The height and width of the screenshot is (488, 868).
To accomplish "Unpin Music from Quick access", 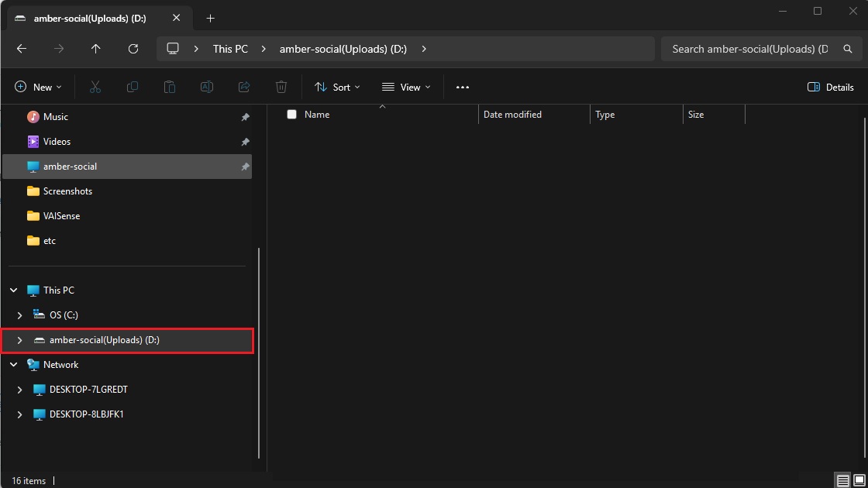I will (x=245, y=117).
